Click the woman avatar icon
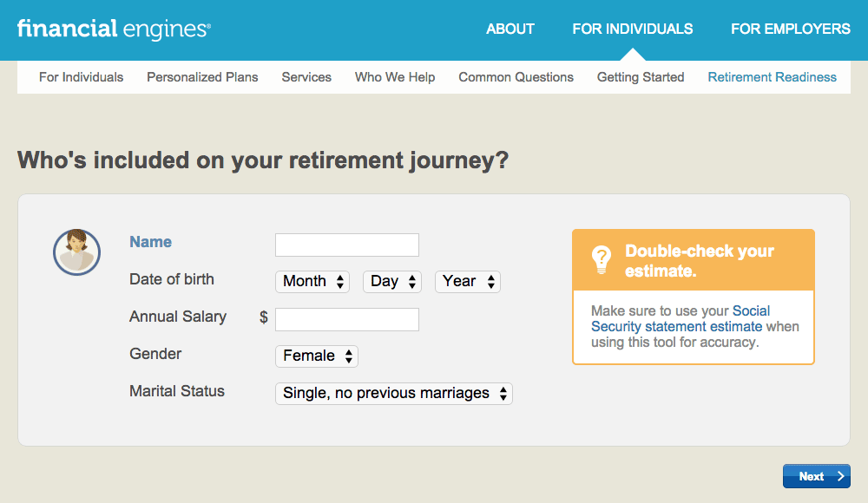 click(77, 251)
